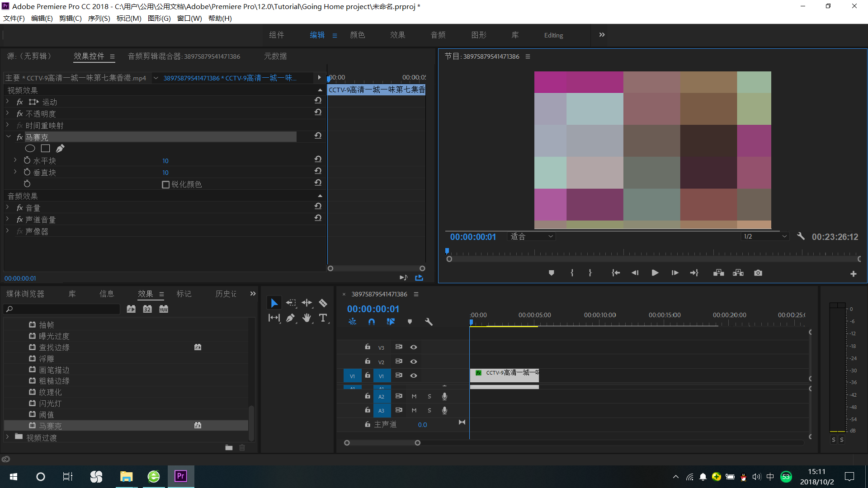Screen dimensions: 868x488
Task: Mute audio track A2
Action: point(414,396)
